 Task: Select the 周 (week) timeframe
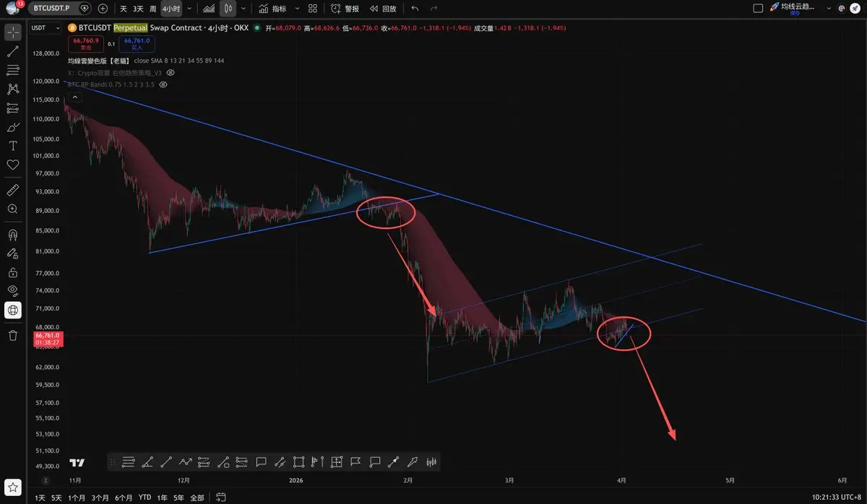tap(153, 9)
